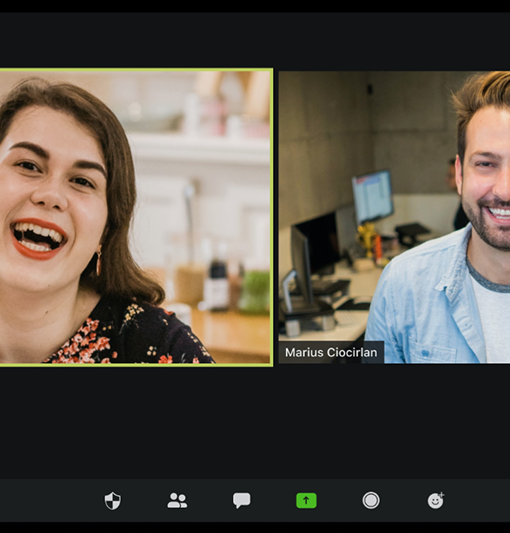Open the Security shield options
The image size is (510, 533).
pos(113,501)
